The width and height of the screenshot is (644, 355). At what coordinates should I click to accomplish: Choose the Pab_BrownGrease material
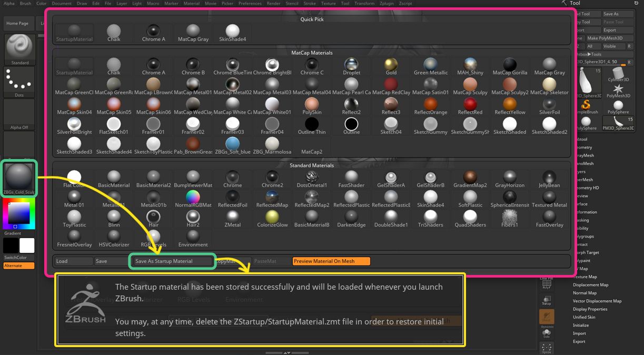click(x=193, y=146)
